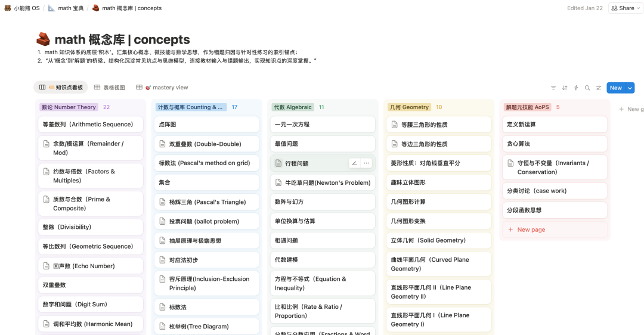The height and width of the screenshot is (335, 644).
Task: Click the page title math 概念库 | concepts
Action: point(122,39)
